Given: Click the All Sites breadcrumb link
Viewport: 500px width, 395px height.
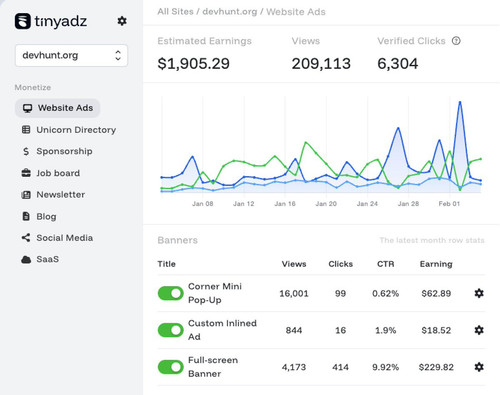Looking at the screenshot, I should pyautogui.click(x=175, y=12).
